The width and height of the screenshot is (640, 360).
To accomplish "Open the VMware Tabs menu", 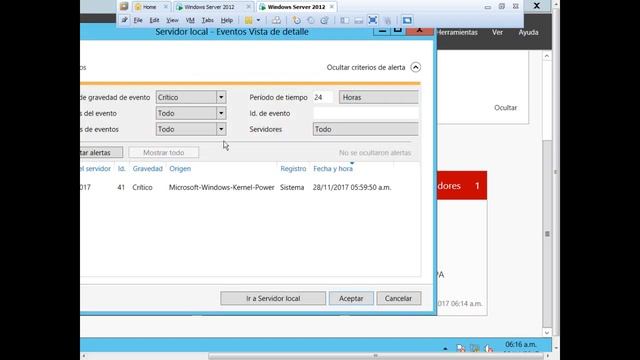I will click(208, 20).
